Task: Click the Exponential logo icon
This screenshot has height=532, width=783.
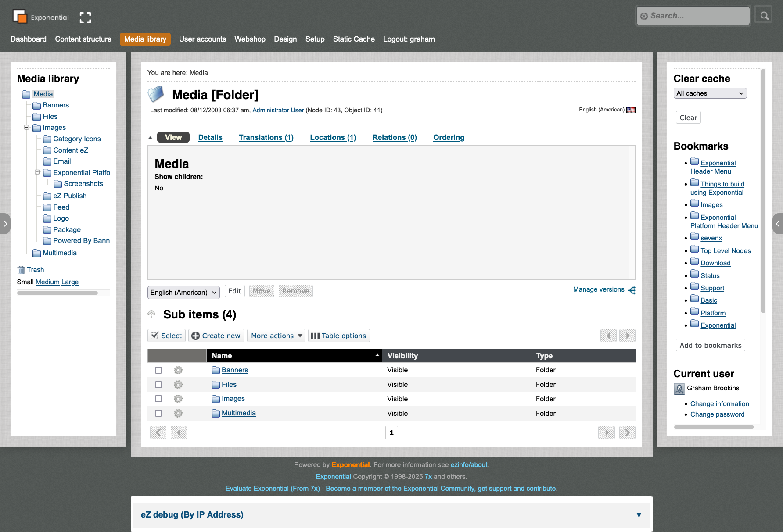Action: [x=20, y=17]
